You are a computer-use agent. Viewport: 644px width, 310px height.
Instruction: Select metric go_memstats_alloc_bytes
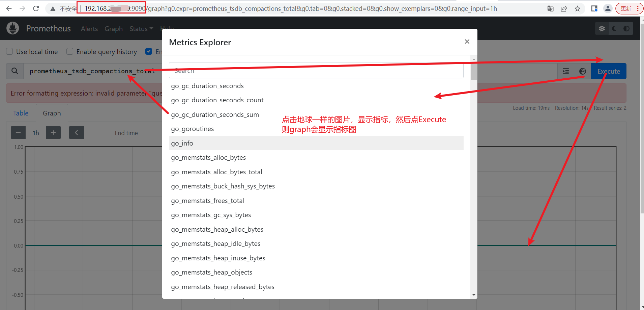(316, 157)
